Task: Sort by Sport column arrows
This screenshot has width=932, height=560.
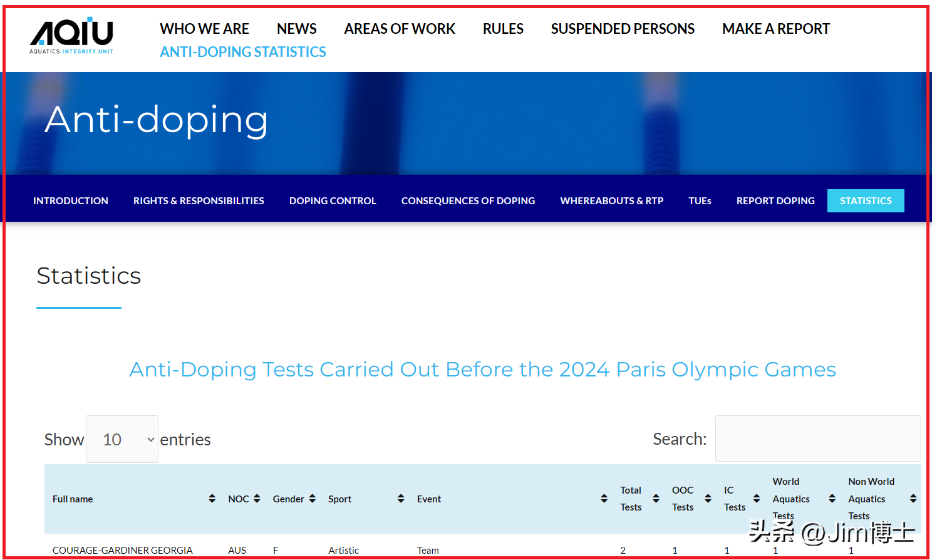Action: (x=401, y=499)
